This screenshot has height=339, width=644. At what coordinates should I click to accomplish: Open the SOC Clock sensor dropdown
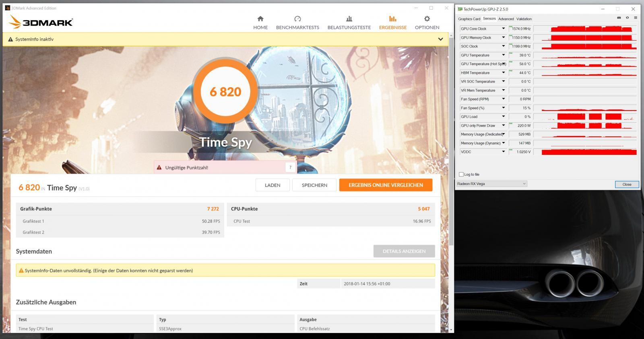click(x=503, y=46)
